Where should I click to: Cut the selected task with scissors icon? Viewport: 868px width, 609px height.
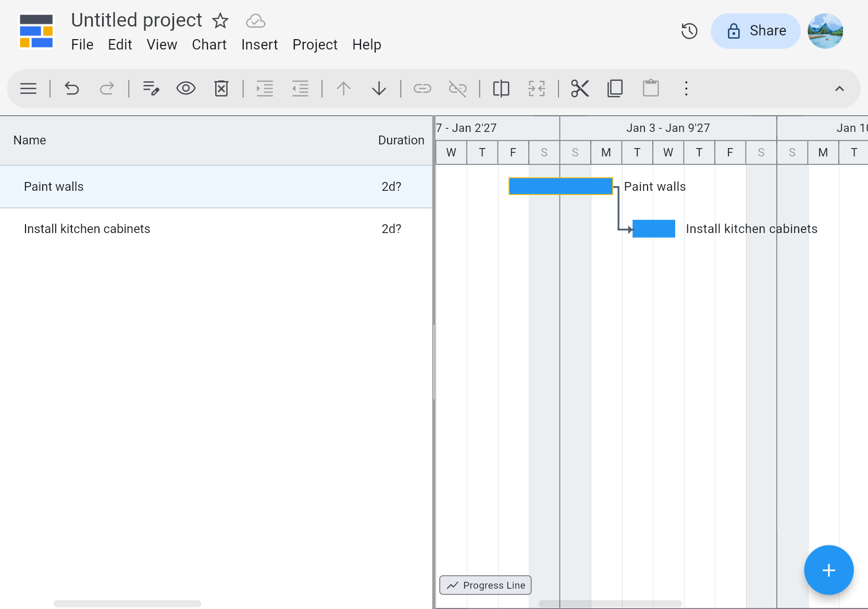click(580, 88)
